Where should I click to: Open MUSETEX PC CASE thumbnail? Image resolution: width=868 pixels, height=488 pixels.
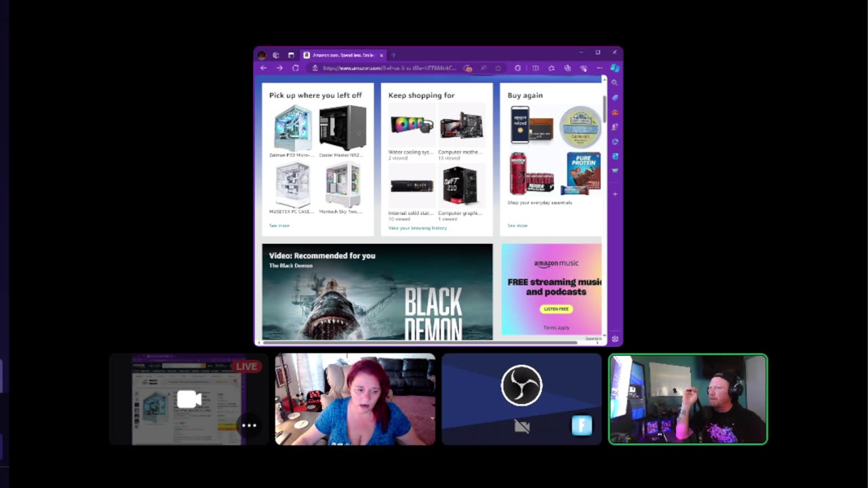(x=293, y=184)
